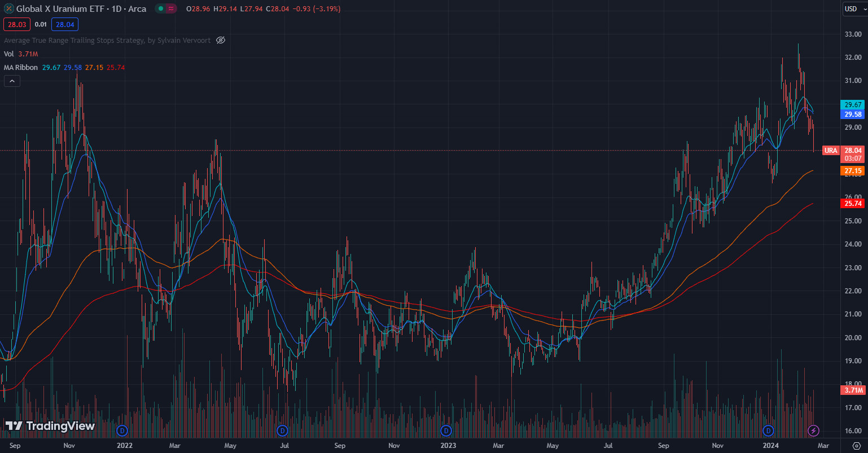Click the dividend marker above the 2023 label
Viewport: 868px width, 453px height.
(x=446, y=430)
